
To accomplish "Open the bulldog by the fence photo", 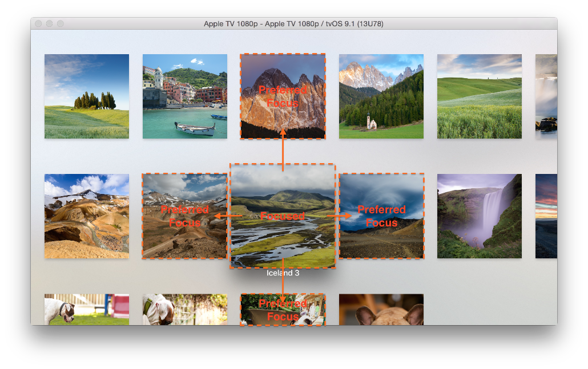I will click(x=185, y=310).
